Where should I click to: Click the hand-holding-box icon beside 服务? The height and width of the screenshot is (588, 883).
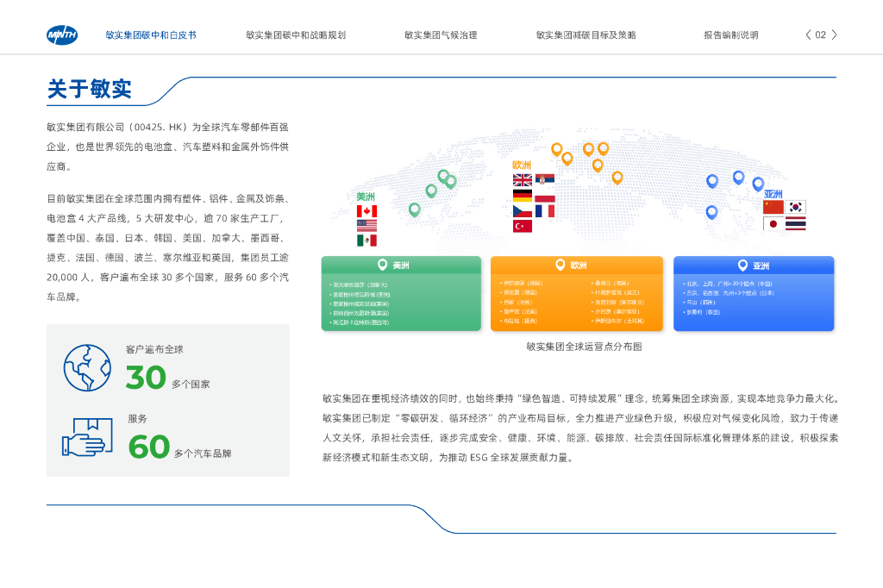(x=87, y=437)
